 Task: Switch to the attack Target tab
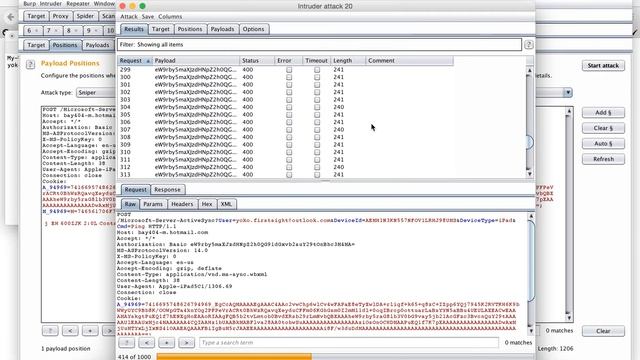pos(161,29)
